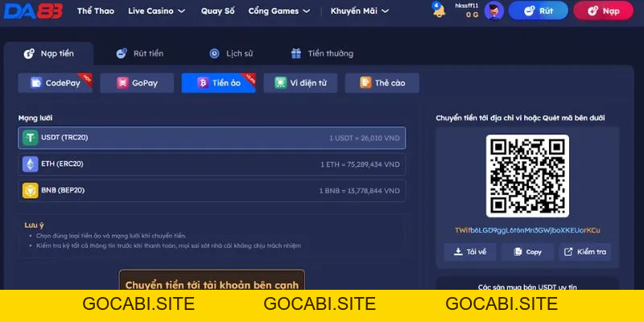The image size is (644, 322).
Task: Click the 0 G balance
Action: tap(473, 14)
